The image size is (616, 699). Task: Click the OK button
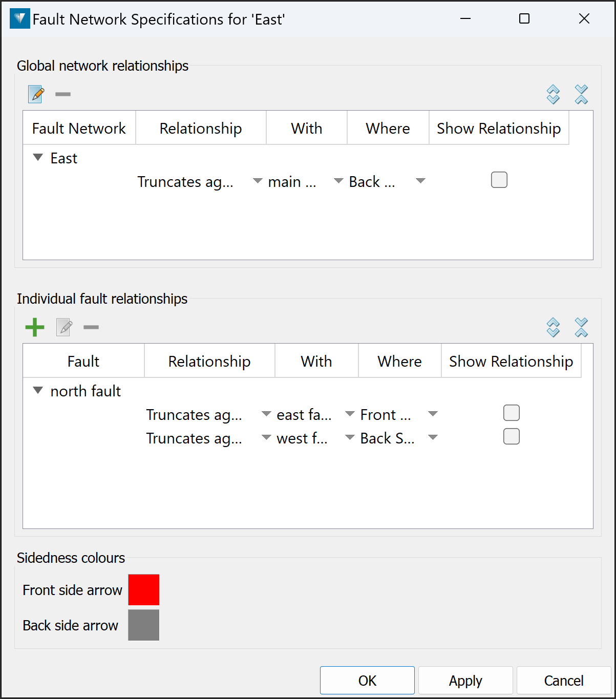[367, 681]
